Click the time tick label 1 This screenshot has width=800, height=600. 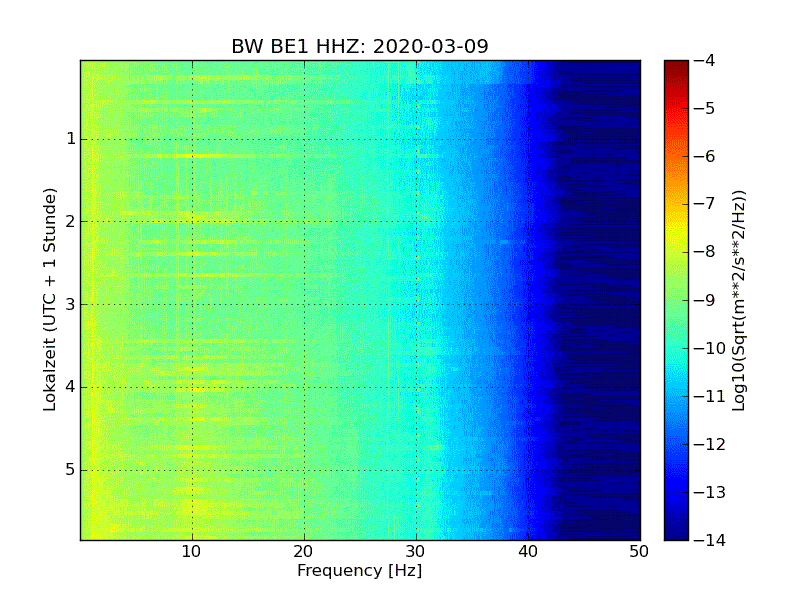coord(71,139)
